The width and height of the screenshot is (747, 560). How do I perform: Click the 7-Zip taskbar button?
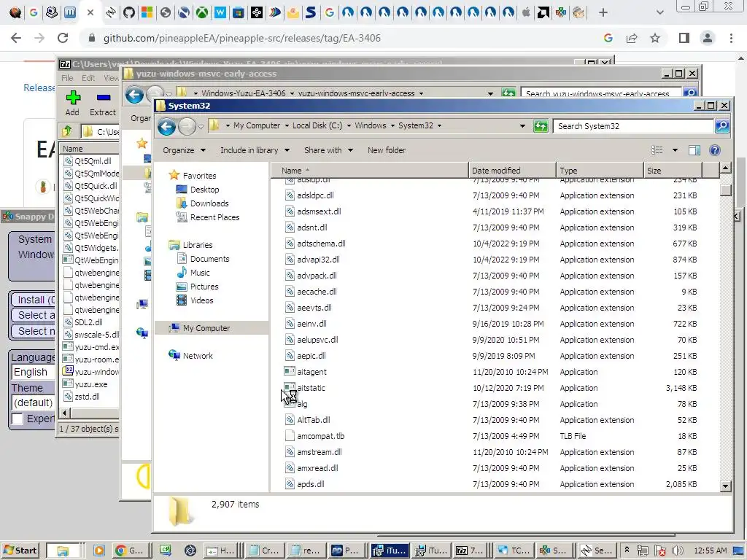(470, 551)
